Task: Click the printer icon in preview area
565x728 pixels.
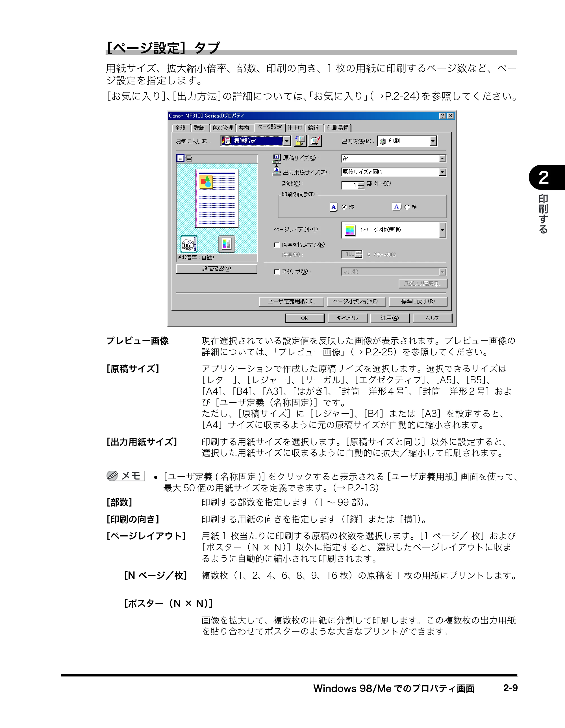Action: [189, 244]
